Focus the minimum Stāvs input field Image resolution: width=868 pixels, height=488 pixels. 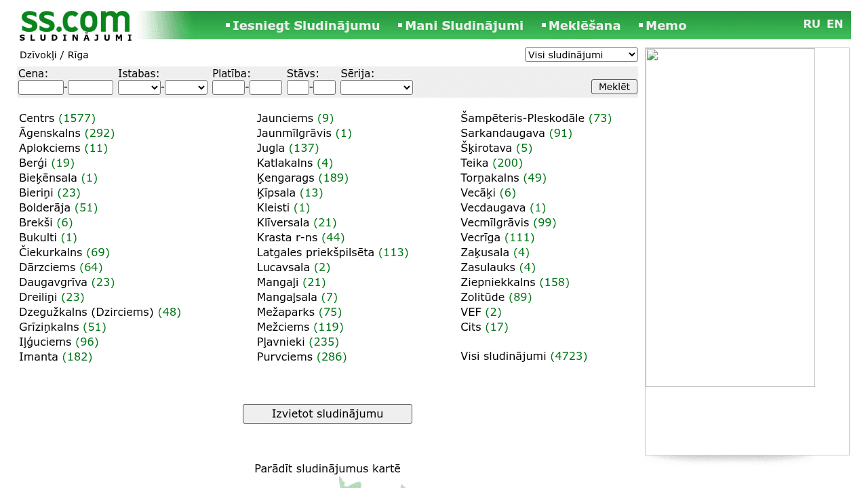[298, 87]
